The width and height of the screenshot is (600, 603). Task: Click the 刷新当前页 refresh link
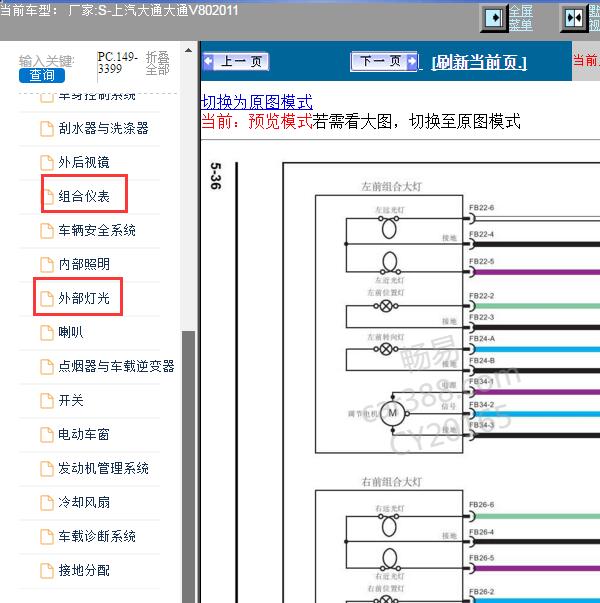479,62
